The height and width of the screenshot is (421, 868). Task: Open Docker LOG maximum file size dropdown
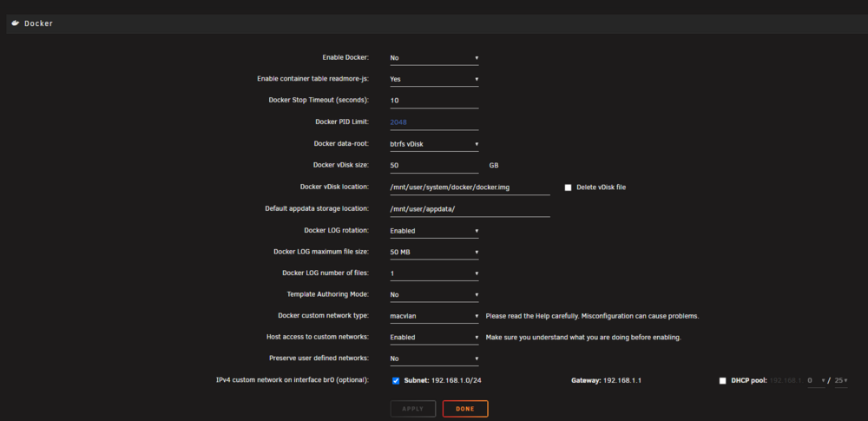point(434,252)
